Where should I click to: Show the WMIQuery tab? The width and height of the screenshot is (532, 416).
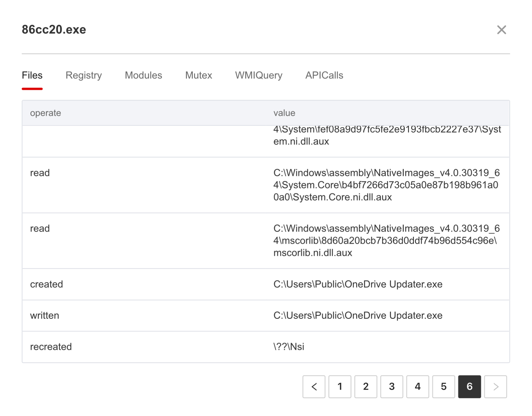258,75
